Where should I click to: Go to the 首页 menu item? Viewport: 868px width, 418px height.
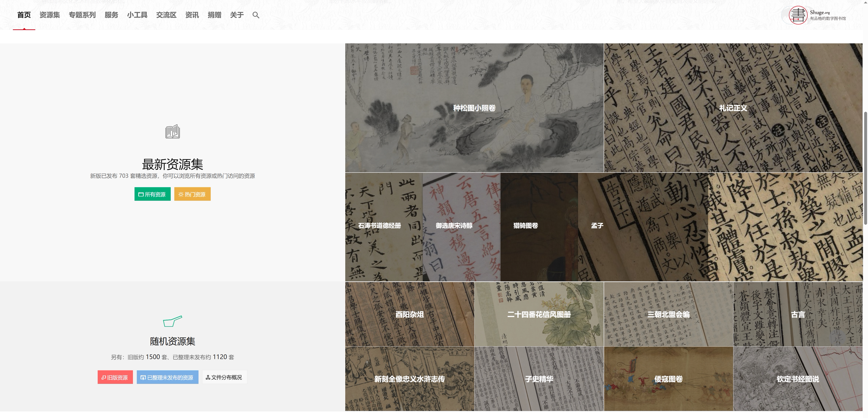pyautogui.click(x=24, y=15)
